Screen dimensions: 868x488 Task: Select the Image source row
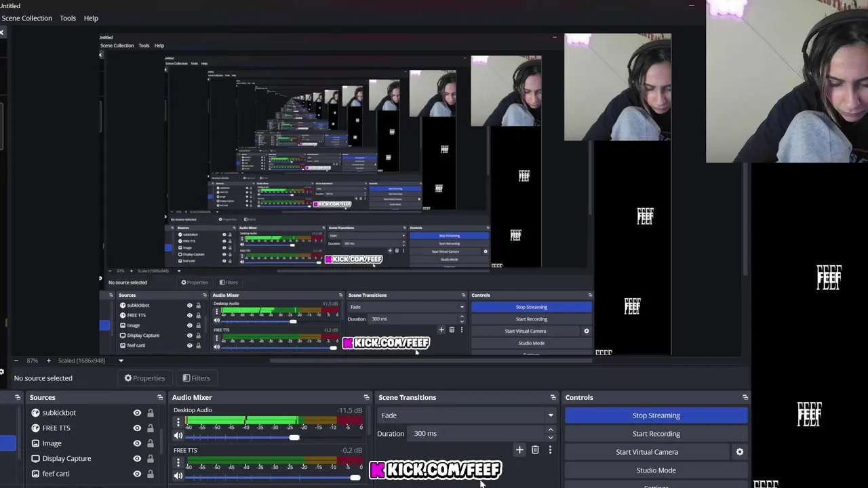coord(92,443)
